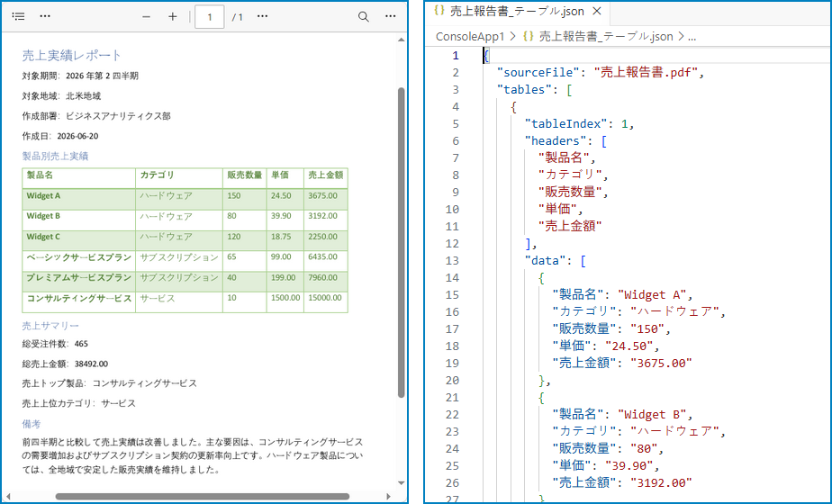Click the horizontal scroll left arrow
Image resolution: width=832 pixels, height=504 pixels.
[8, 497]
